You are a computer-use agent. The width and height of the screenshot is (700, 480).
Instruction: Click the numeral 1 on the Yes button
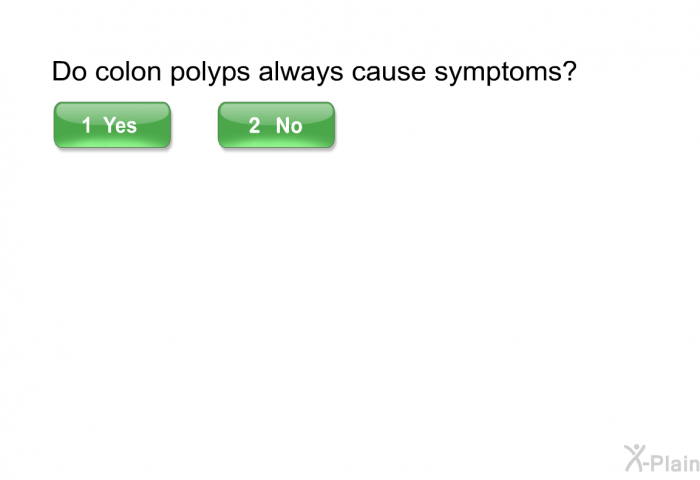tap(87, 125)
